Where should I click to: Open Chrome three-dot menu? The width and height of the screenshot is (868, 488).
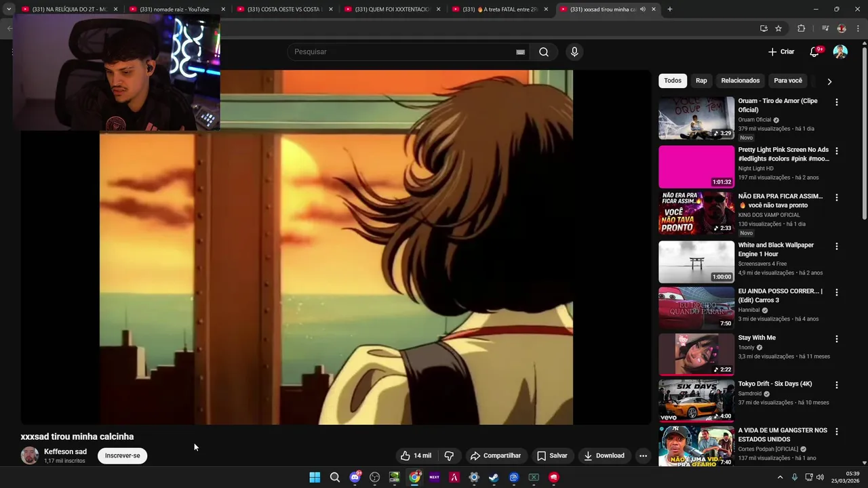(x=858, y=28)
